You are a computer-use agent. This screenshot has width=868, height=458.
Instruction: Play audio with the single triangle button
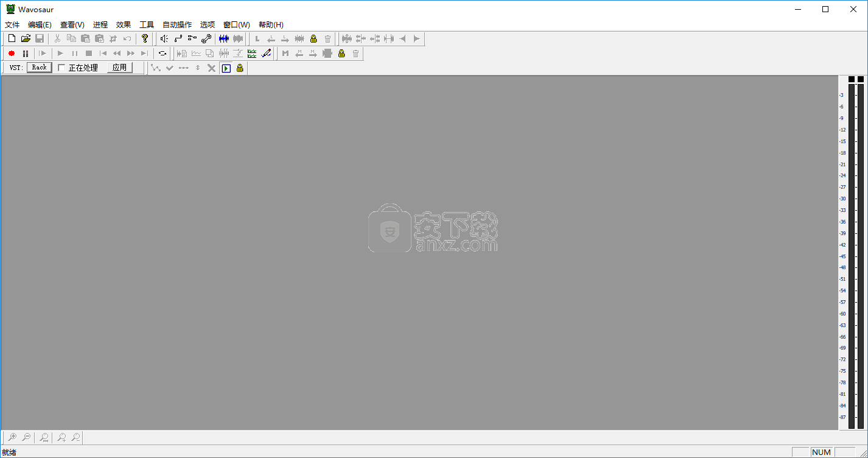pyautogui.click(x=60, y=54)
